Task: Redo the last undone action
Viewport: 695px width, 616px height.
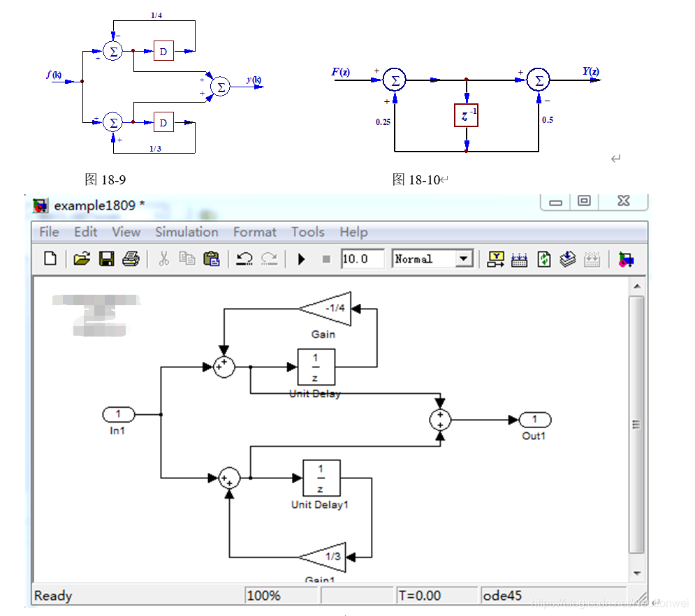Action: click(x=269, y=258)
